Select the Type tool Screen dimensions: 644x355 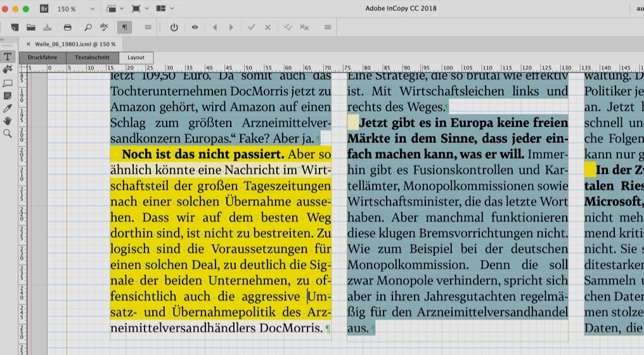coord(8,56)
